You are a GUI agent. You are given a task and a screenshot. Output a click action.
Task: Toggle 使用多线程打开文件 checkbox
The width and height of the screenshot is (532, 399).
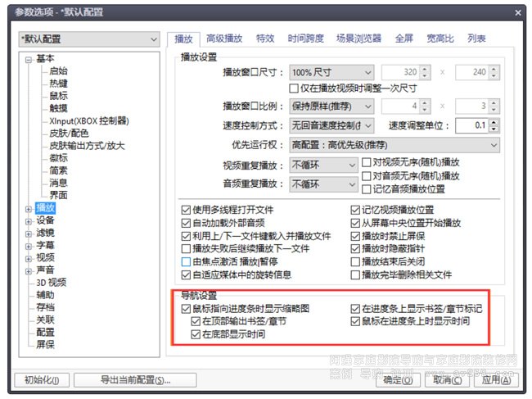(186, 210)
